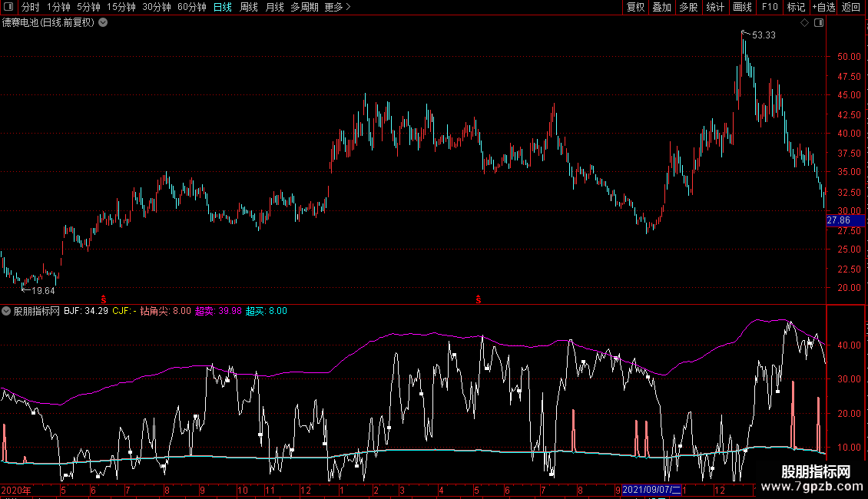Add stock via +自选 button
The image size is (868, 499).
click(x=823, y=7)
